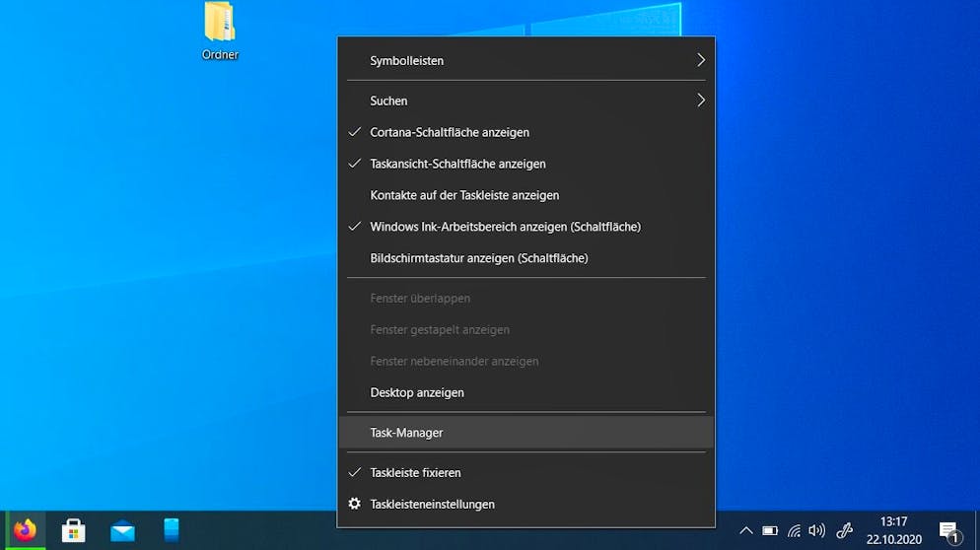Click the gear icon beside Taskleisteneinstellungen

click(x=354, y=504)
